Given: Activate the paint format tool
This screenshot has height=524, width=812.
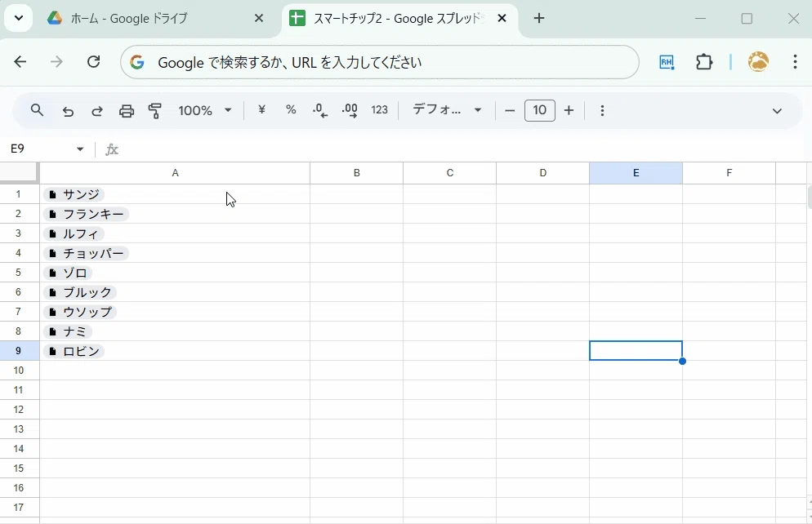Looking at the screenshot, I should 155,111.
